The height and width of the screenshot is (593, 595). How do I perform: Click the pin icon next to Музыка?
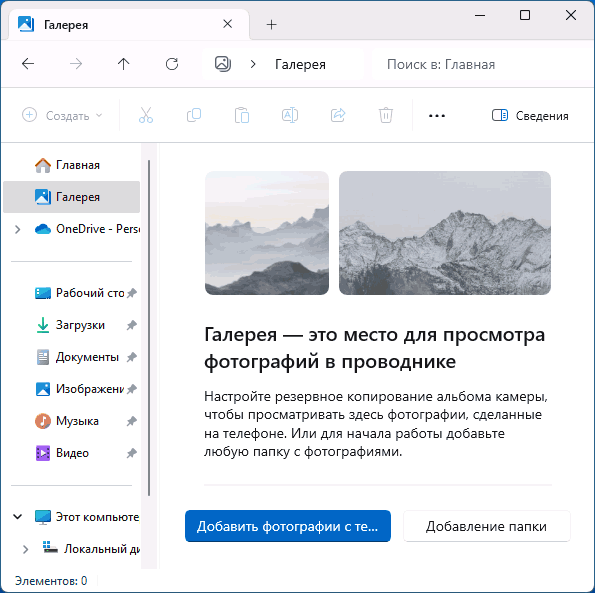click(132, 421)
